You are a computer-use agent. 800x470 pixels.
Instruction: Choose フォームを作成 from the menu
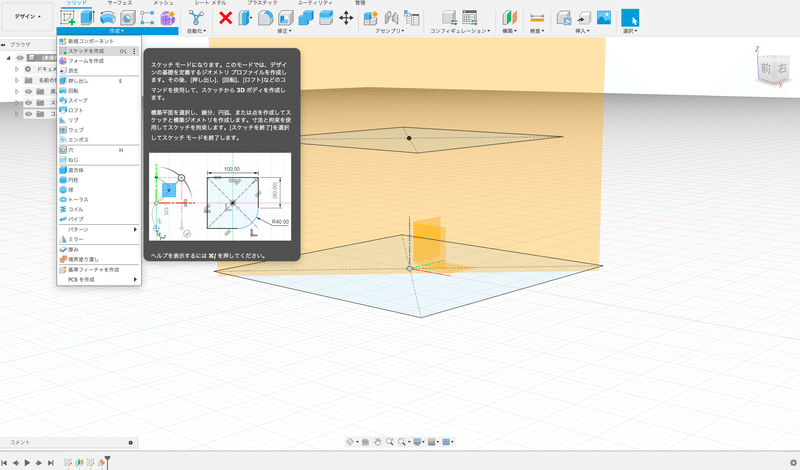(x=99, y=61)
